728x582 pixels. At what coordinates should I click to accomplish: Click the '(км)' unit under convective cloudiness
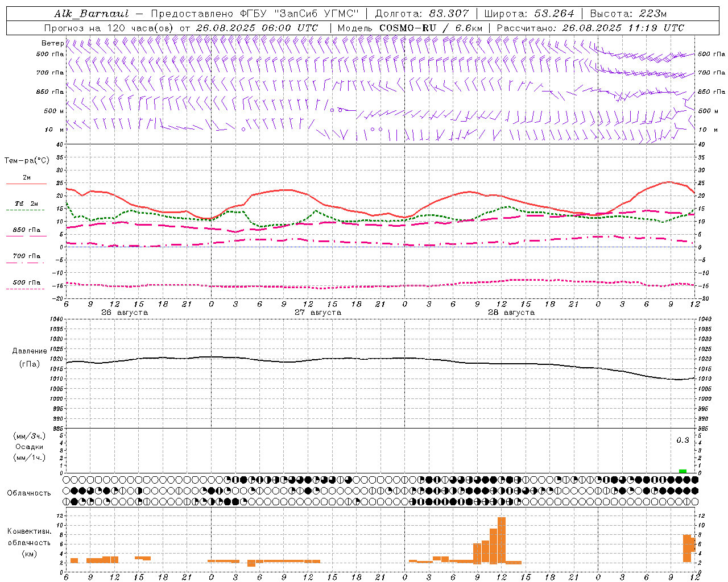click(x=30, y=554)
